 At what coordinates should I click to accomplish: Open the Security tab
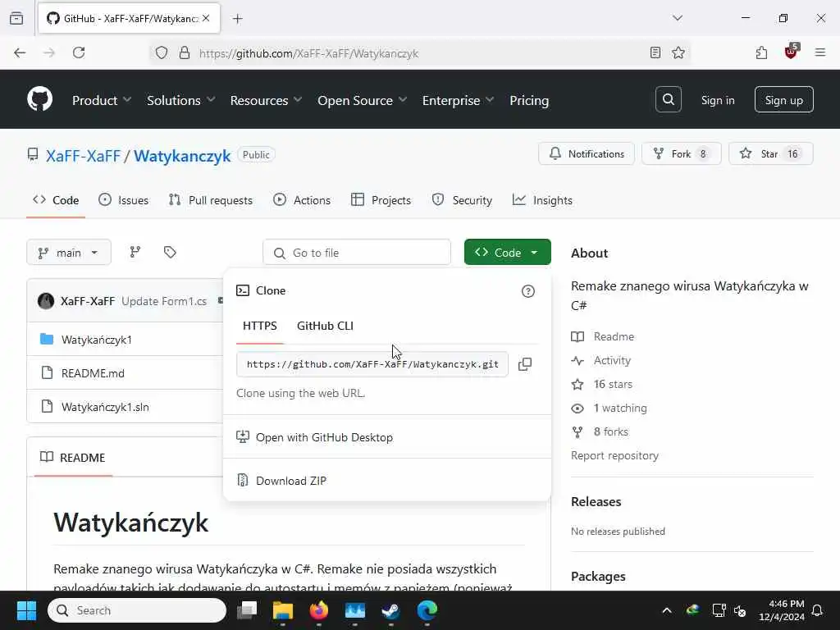point(462,200)
